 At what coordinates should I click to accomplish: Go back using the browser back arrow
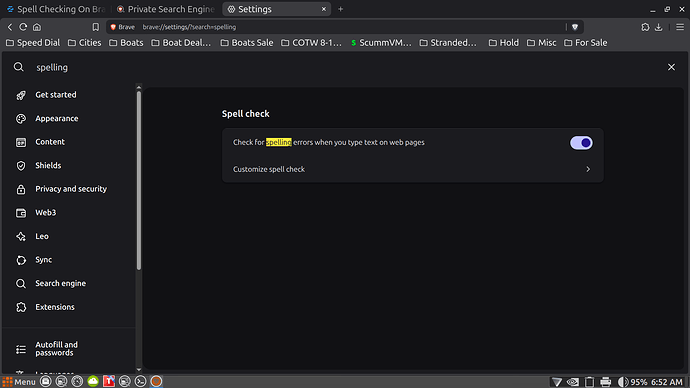point(10,27)
